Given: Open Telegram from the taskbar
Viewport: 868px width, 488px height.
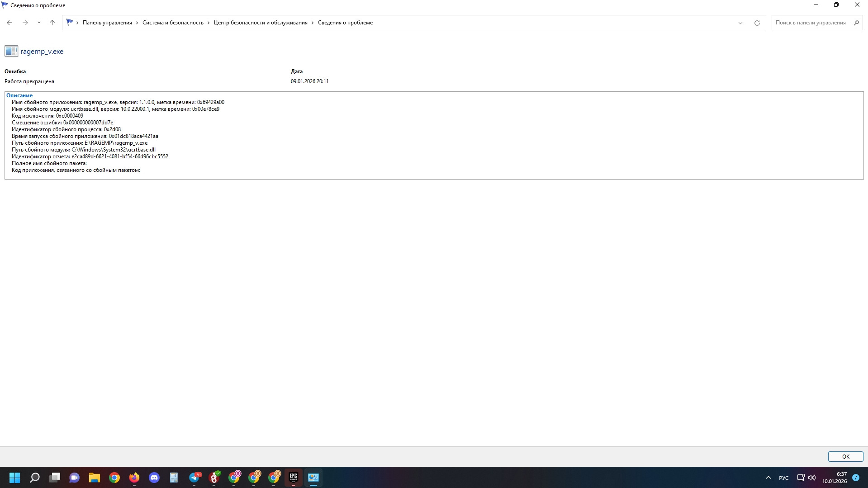Looking at the screenshot, I should 194,478.
